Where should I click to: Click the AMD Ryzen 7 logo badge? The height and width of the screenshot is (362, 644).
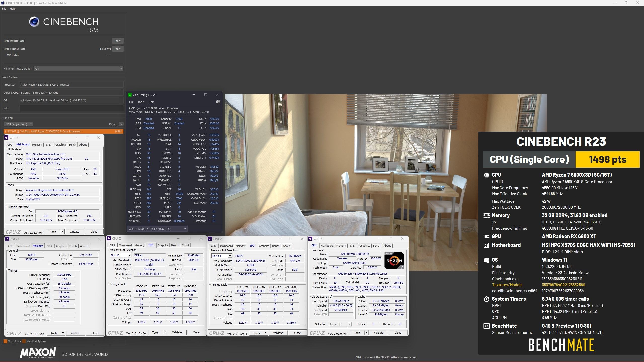(394, 260)
